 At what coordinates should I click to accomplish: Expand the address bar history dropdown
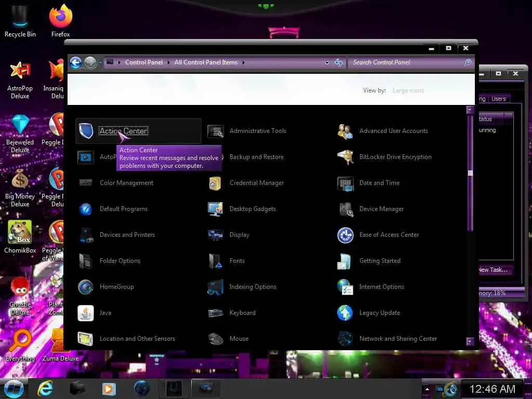(x=327, y=63)
